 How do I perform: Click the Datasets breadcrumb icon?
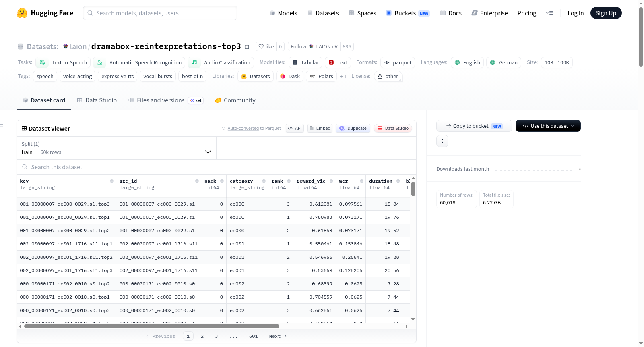21,46
